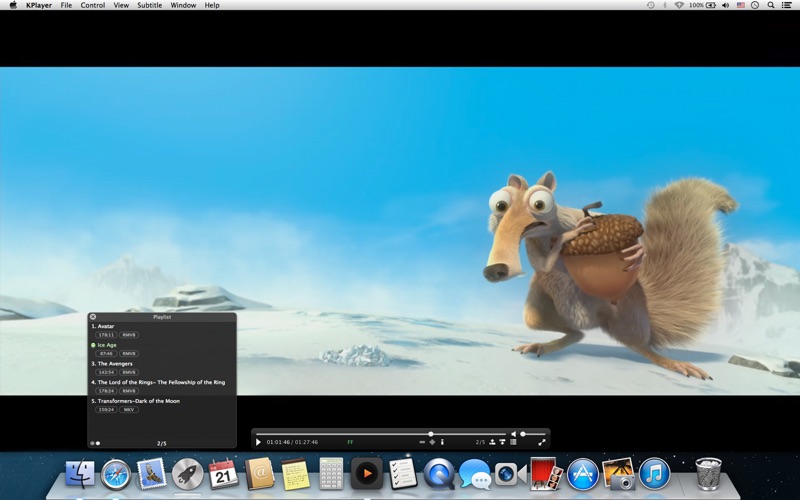Click the 2/5 counter in Playlist panel
The height and width of the screenshot is (500, 800).
click(162, 443)
